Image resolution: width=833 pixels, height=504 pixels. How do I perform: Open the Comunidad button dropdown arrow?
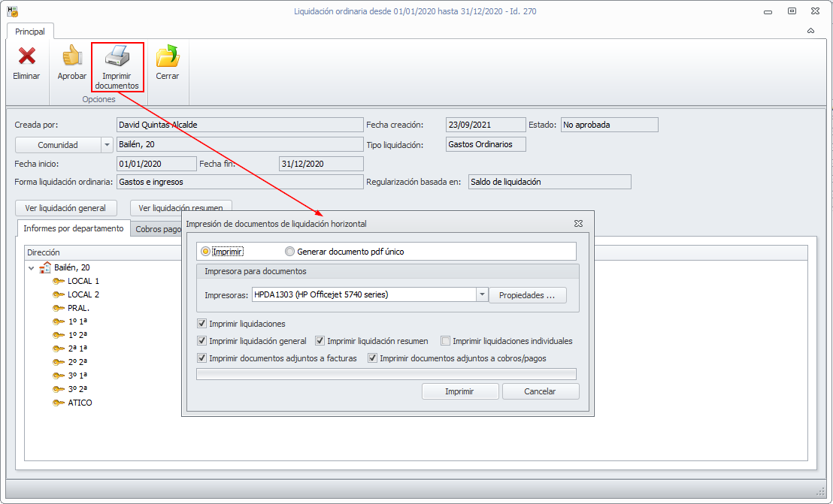[107, 145]
